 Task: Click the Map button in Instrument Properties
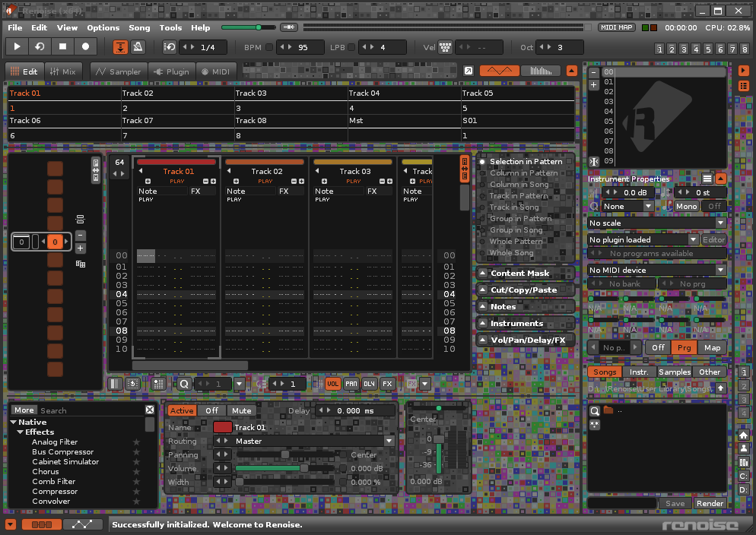(x=712, y=347)
